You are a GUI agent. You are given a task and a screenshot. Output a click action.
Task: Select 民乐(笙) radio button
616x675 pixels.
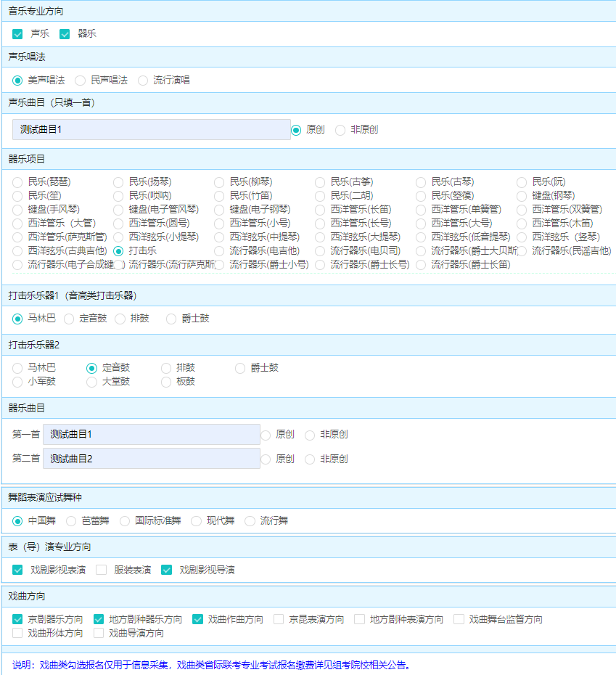17,196
